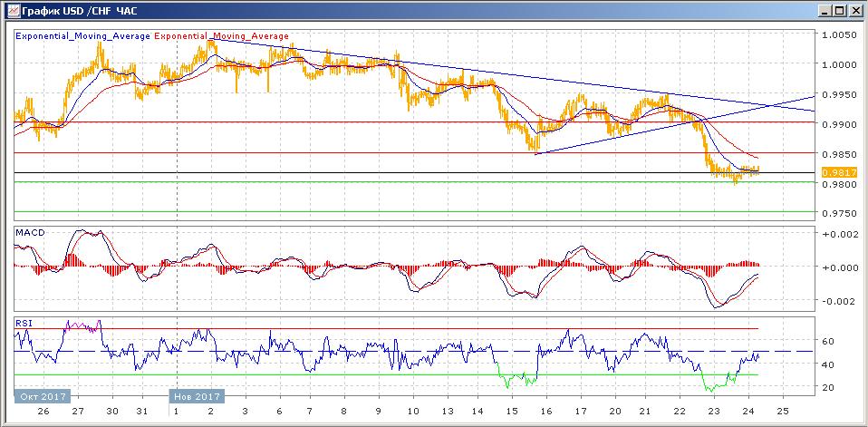This screenshot has width=868, height=427.
Task: Click the 0.9750 price axis label
Action: coord(837,213)
